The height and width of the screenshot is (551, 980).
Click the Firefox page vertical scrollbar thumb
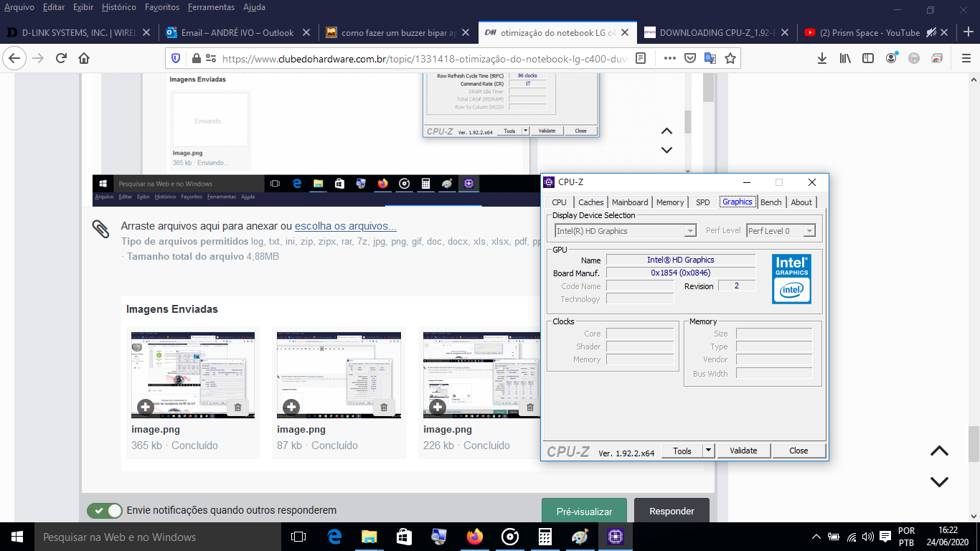974,444
